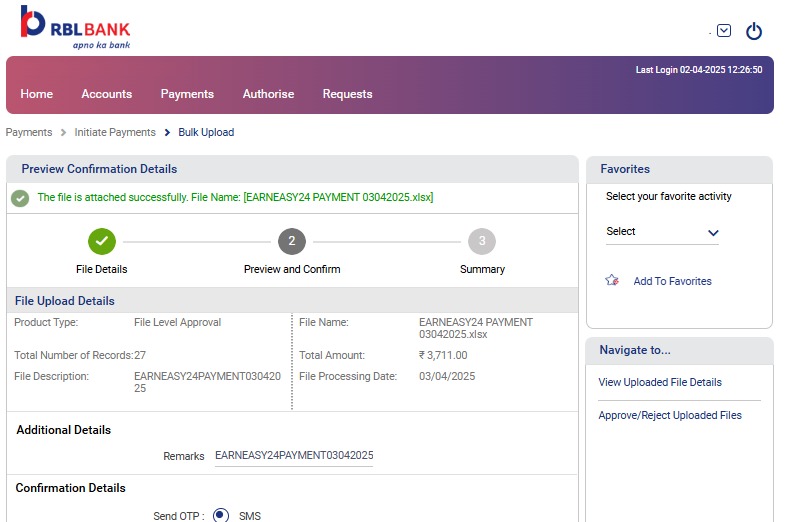Click the Navigate to... panel heading
This screenshot has height=522, width=789.
(635, 350)
